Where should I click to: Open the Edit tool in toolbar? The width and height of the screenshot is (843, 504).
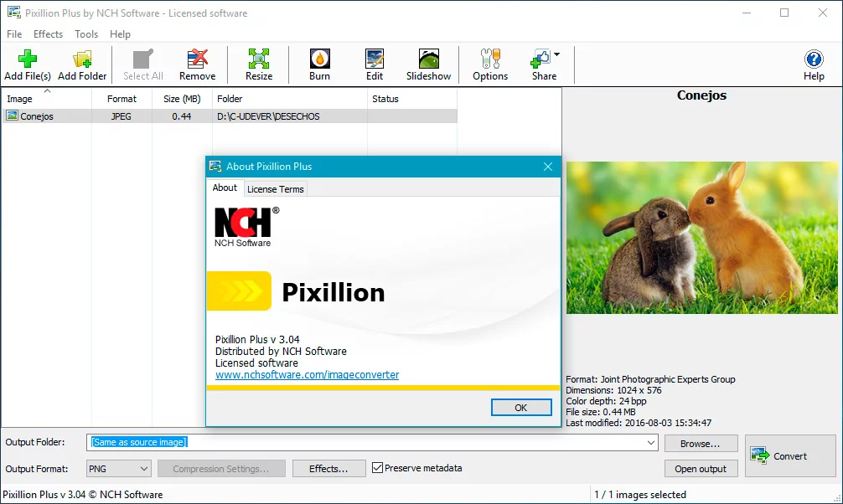coord(375,64)
